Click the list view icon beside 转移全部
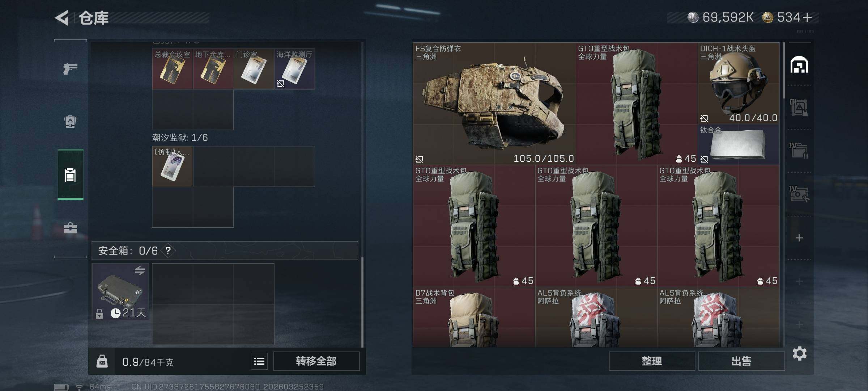 point(259,361)
